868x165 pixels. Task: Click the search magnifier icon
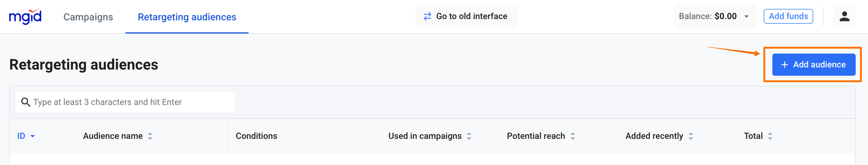click(x=26, y=102)
